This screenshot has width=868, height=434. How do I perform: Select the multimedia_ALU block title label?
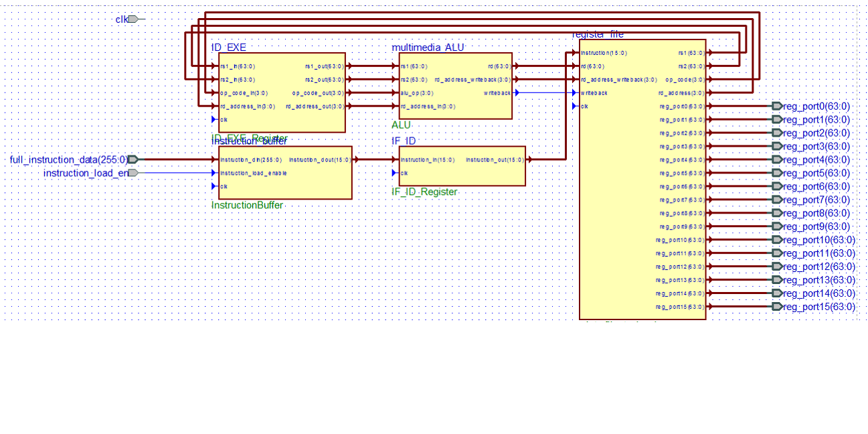pyautogui.click(x=428, y=48)
